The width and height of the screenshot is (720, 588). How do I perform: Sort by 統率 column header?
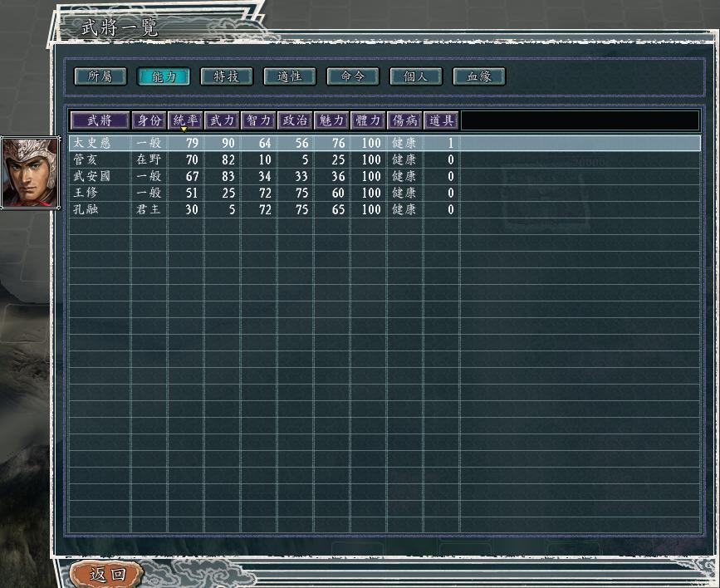(x=185, y=120)
